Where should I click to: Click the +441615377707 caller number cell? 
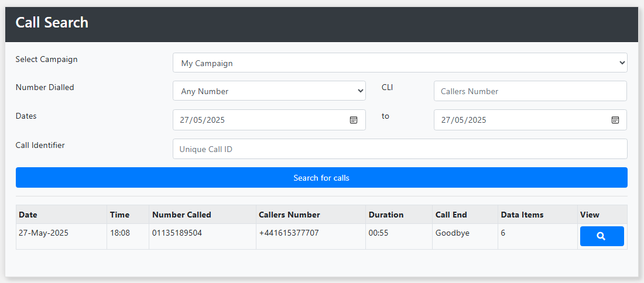pyautogui.click(x=289, y=233)
